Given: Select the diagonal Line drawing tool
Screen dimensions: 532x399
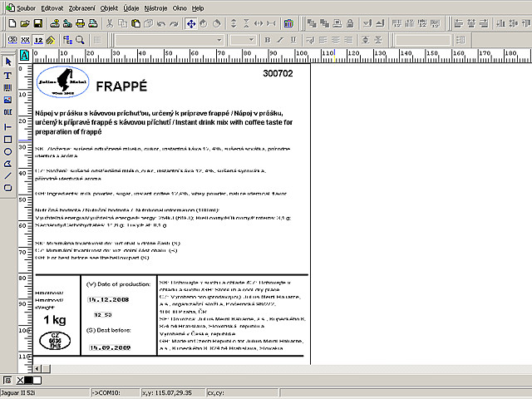Looking at the screenshot, I should click(7, 175).
